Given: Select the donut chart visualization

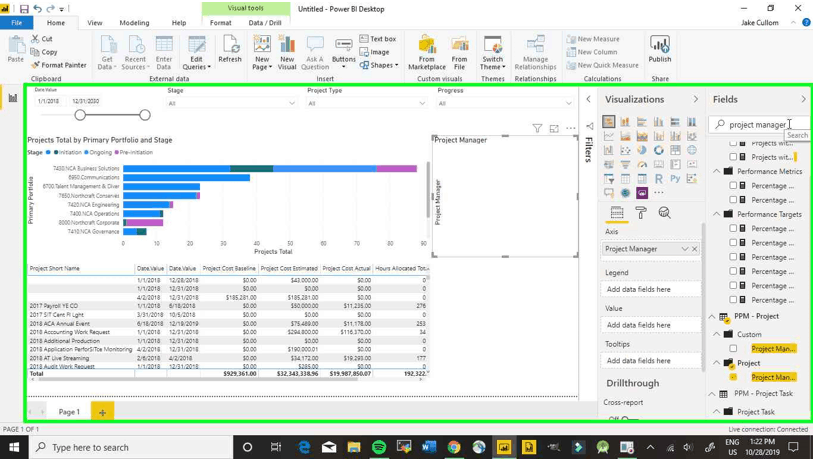Looking at the screenshot, I should pyautogui.click(x=658, y=150).
